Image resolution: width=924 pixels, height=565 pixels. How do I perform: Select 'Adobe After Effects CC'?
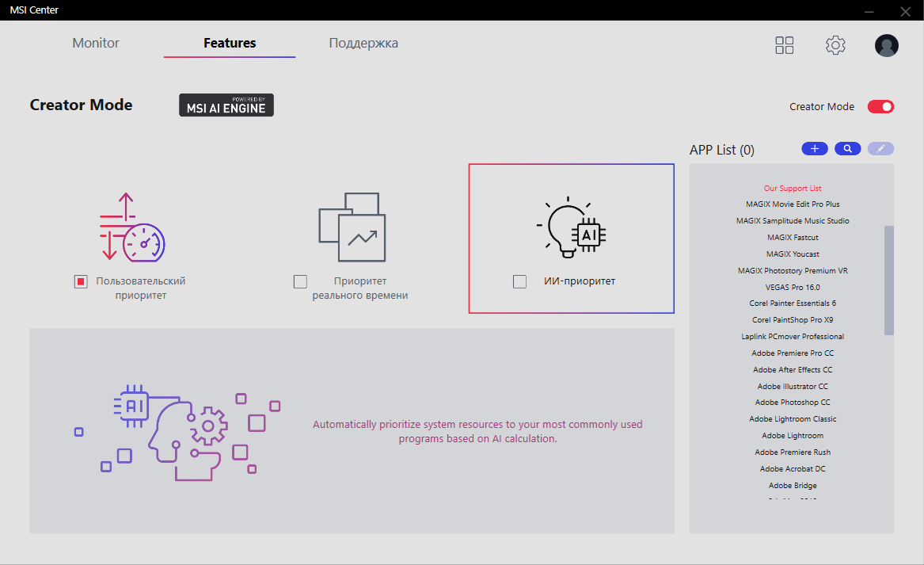[x=793, y=370]
